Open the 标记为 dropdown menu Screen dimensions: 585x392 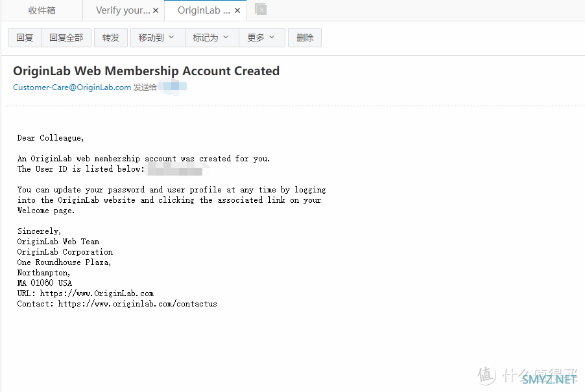(211, 38)
